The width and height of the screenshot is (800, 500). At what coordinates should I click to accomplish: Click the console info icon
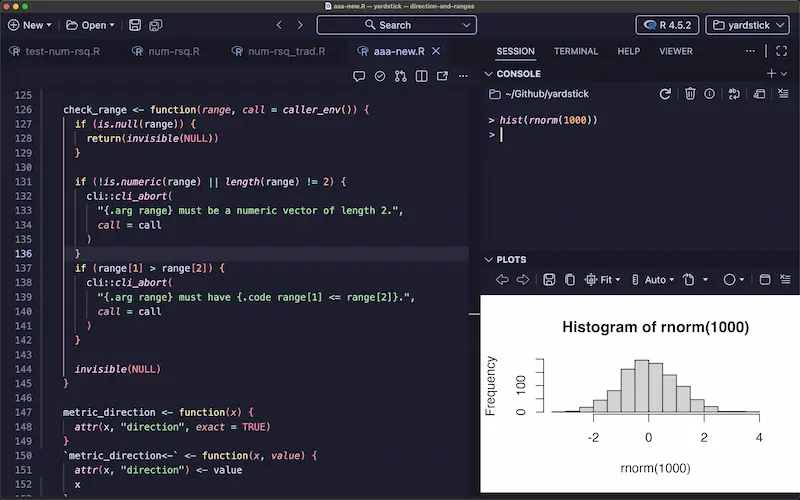click(709, 94)
